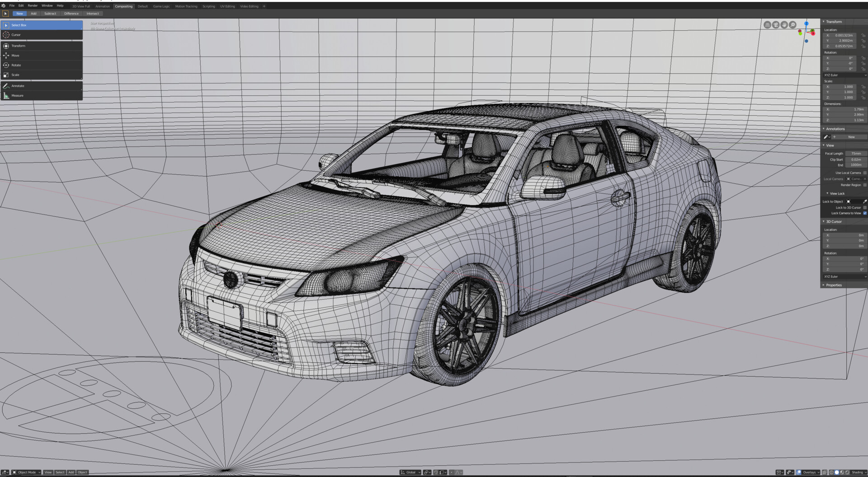Toggle lock on Rotation Y
Viewport: 868px width, 477px height.
[863, 64]
